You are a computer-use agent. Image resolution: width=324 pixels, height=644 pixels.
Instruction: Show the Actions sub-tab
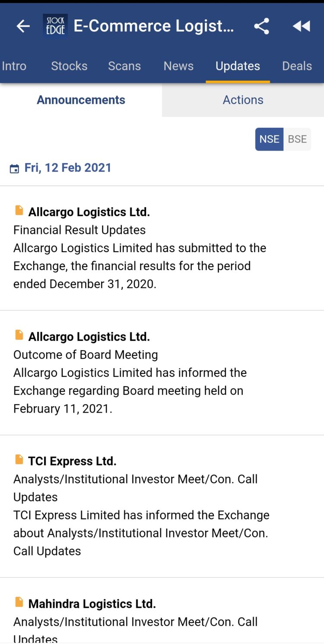coord(243,100)
